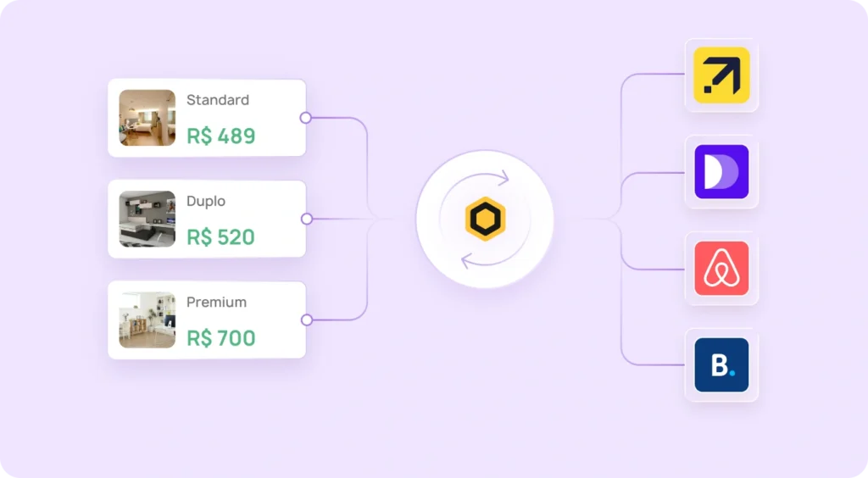Click the purple D channel icon
868x478 pixels.
coord(721,172)
